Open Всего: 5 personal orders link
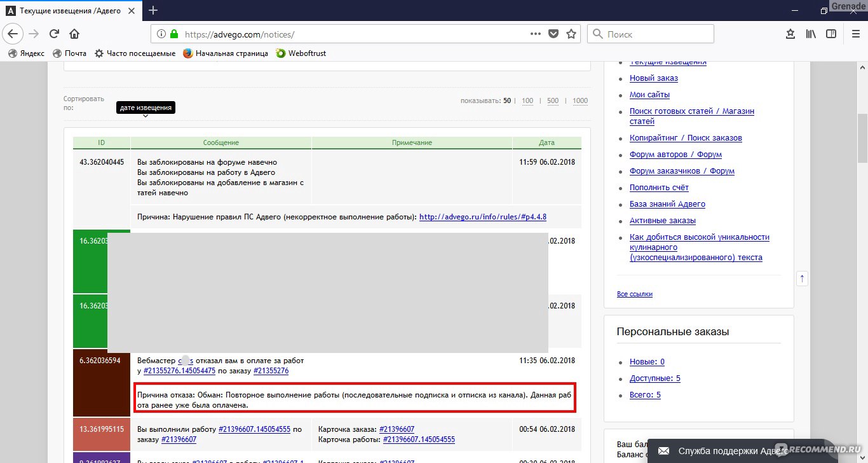The image size is (868, 463). pyautogui.click(x=645, y=395)
